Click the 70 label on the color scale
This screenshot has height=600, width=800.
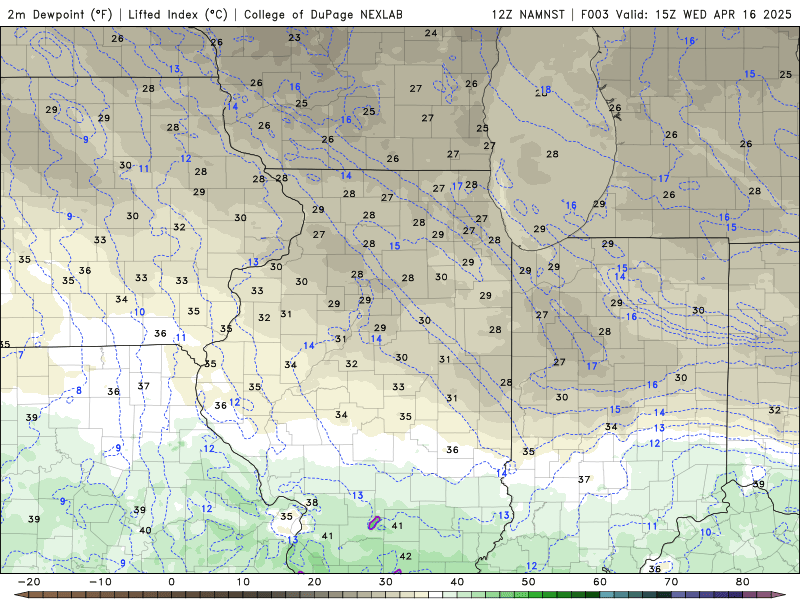point(671,582)
